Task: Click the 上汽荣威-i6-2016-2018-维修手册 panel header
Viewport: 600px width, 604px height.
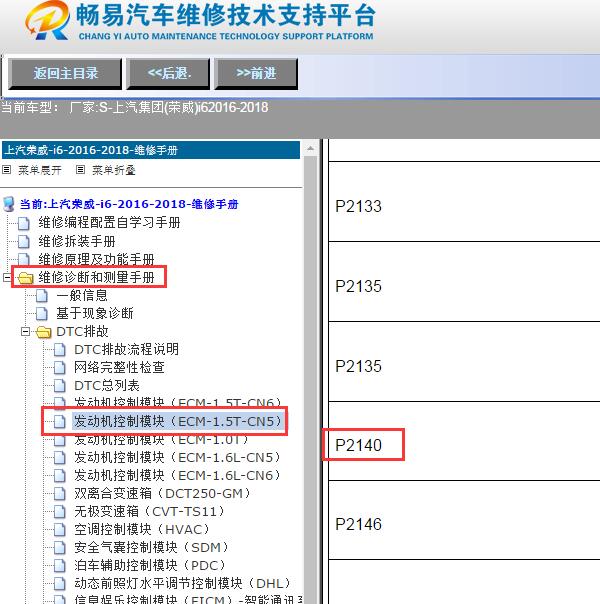Action: (x=151, y=150)
